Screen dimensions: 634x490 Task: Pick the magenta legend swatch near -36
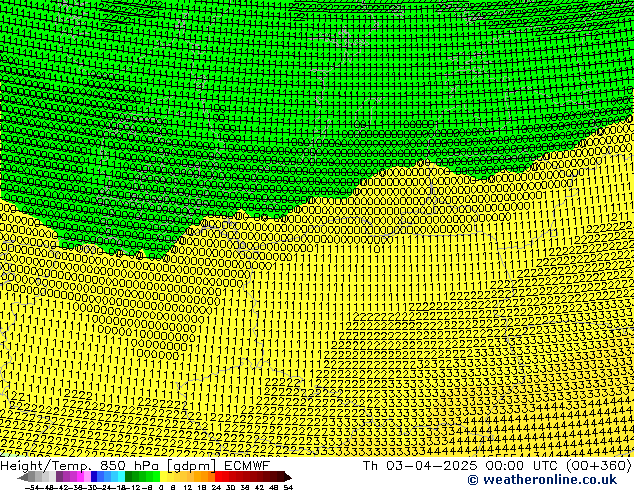80,477
